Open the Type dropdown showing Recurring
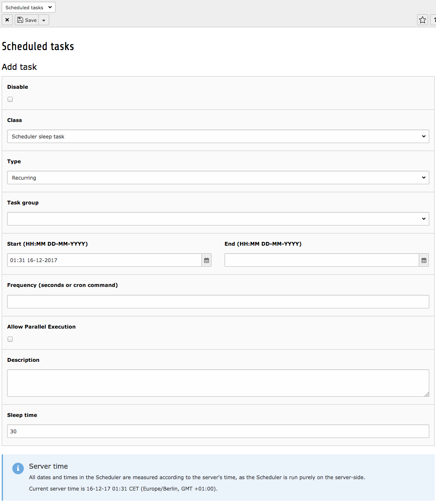Image resolution: width=436 pixels, height=504 pixels. pos(218,178)
